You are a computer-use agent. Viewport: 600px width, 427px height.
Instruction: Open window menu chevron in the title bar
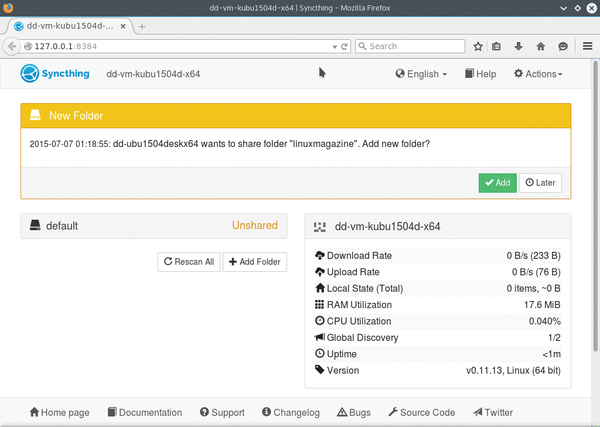click(563, 8)
